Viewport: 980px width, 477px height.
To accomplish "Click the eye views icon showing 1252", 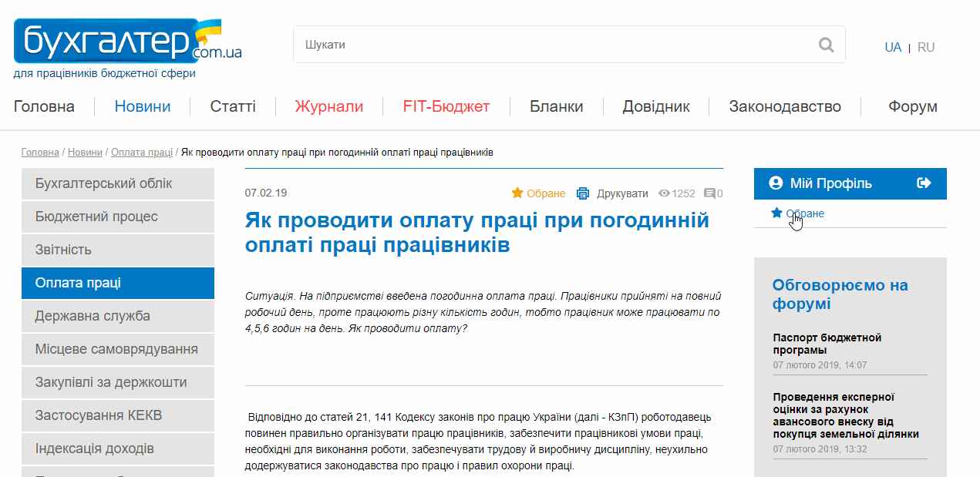I will pyautogui.click(x=664, y=193).
